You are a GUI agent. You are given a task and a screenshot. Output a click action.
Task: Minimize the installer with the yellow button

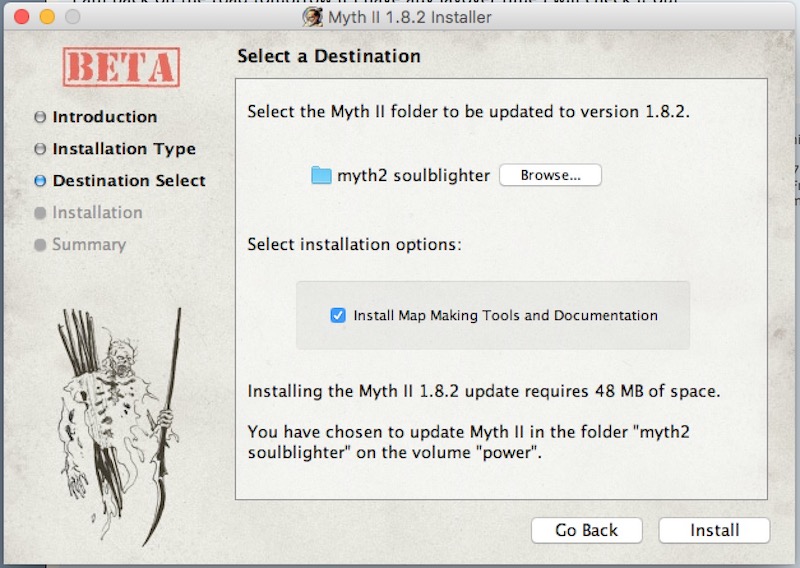click(x=47, y=17)
